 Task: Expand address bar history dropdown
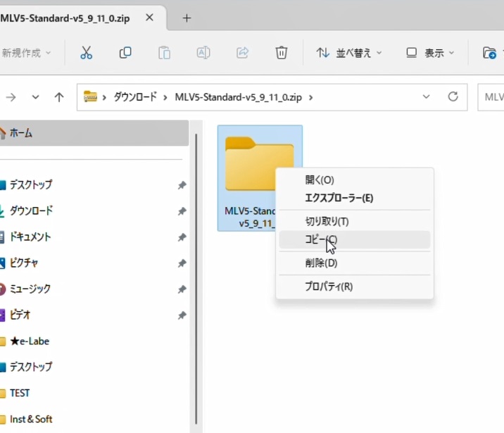pyautogui.click(x=426, y=96)
